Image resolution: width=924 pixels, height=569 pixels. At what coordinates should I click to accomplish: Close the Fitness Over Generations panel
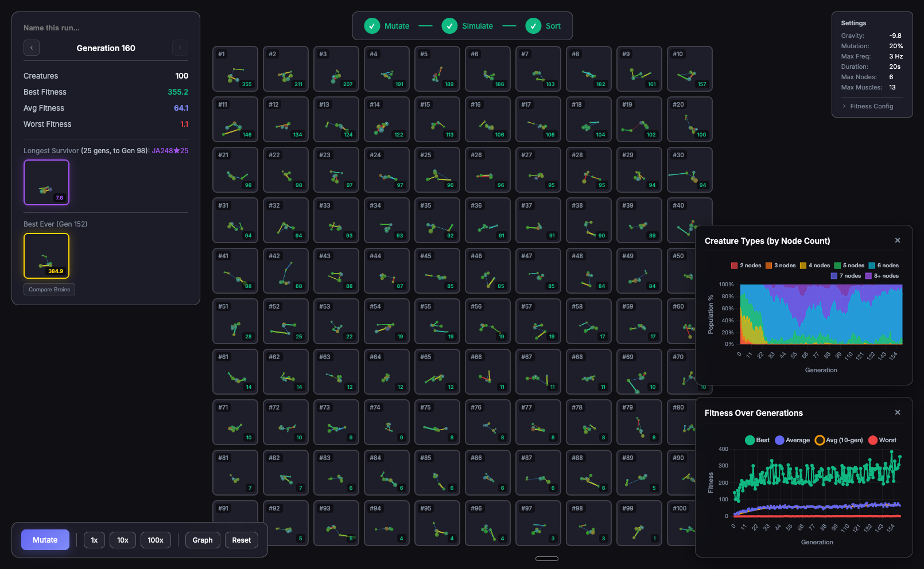pos(898,413)
